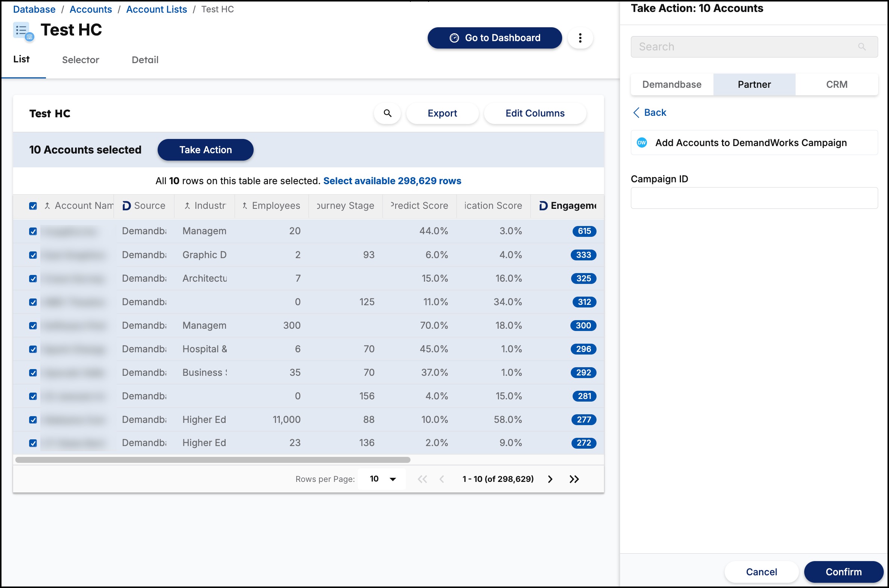Uncheck the row with engagement 615
The height and width of the screenshot is (588, 889).
tap(33, 231)
